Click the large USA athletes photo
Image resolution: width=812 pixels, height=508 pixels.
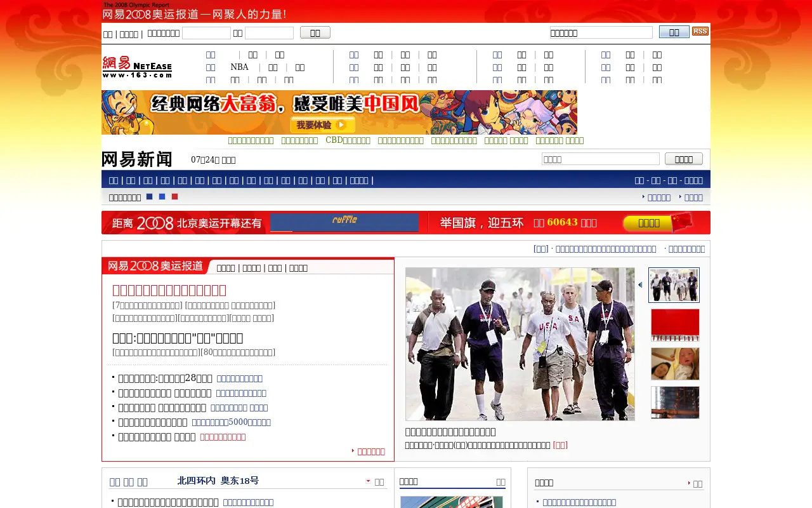pyautogui.click(x=520, y=344)
